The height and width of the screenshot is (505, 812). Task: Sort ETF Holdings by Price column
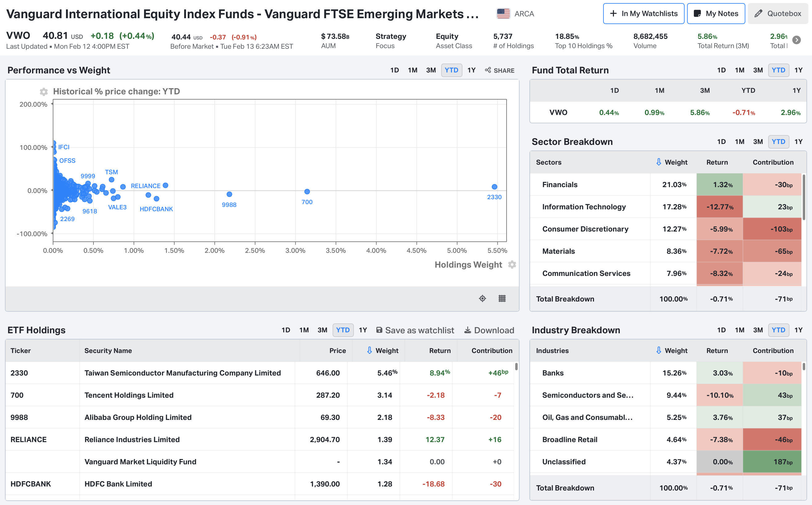pyautogui.click(x=338, y=350)
